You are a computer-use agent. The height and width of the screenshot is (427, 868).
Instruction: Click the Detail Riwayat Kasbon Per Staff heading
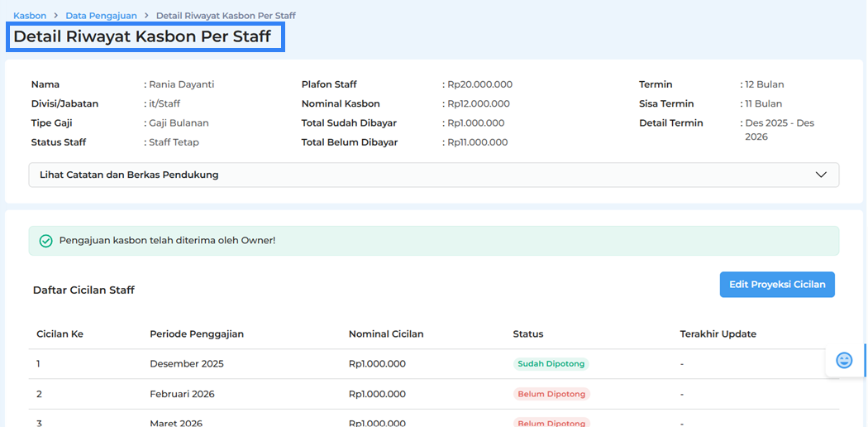point(142,37)
